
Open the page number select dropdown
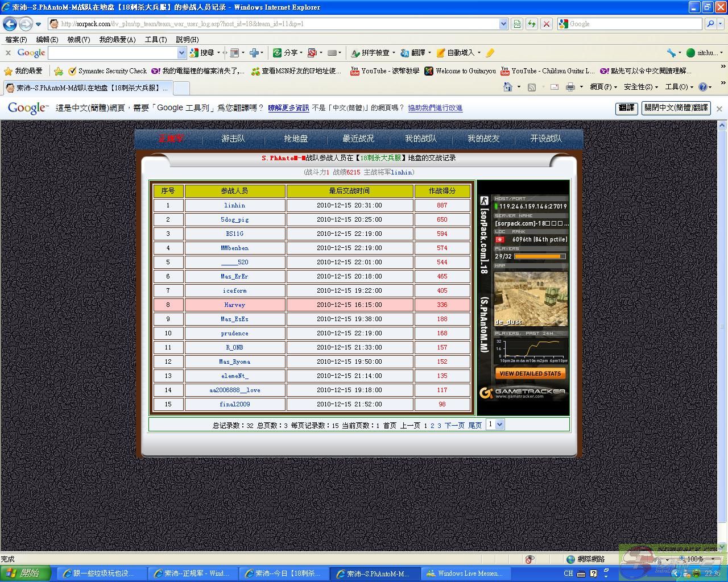(x=495, y=425)
